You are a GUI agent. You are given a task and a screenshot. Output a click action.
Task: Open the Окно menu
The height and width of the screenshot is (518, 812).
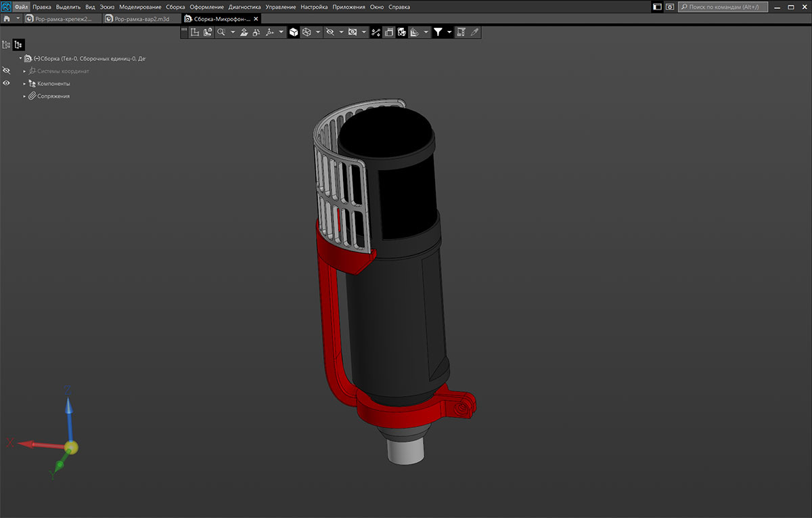[376, 7]
